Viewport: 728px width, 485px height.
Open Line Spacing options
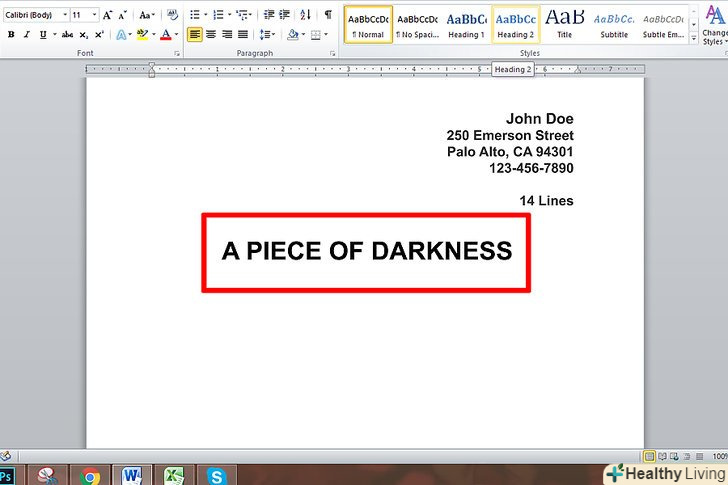coord(267,34)
